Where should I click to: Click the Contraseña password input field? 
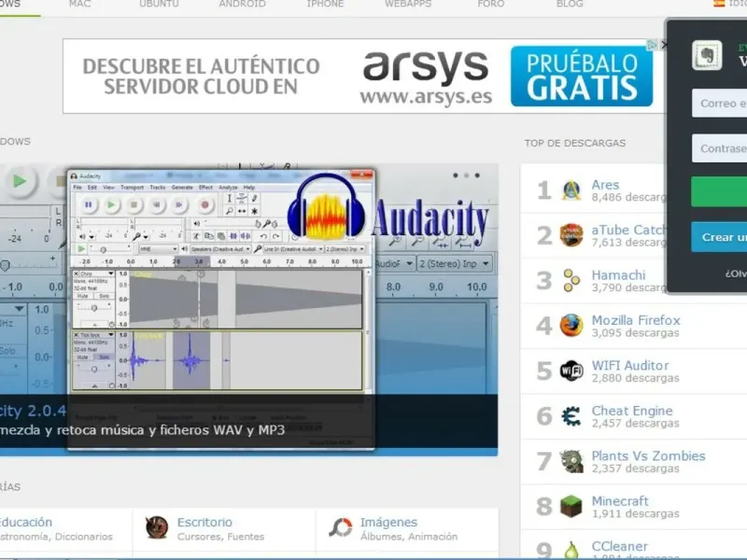point(719,148)
